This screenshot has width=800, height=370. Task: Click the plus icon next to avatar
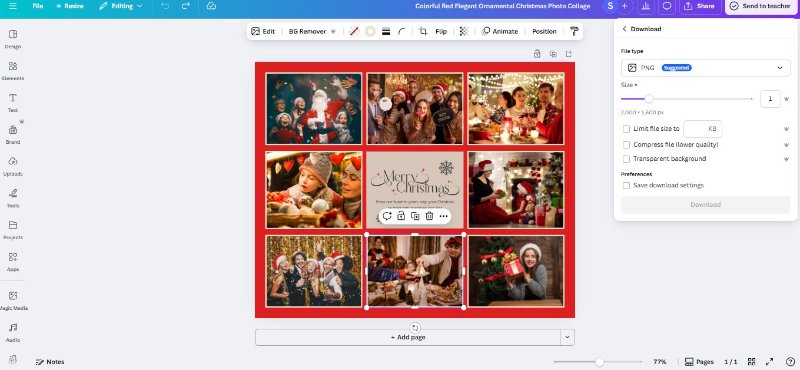click(x=624, y=6)
